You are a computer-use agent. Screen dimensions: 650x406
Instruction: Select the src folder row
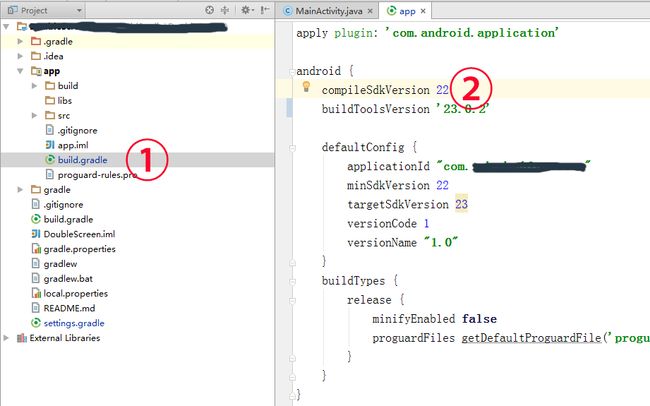tap(137, 115)
